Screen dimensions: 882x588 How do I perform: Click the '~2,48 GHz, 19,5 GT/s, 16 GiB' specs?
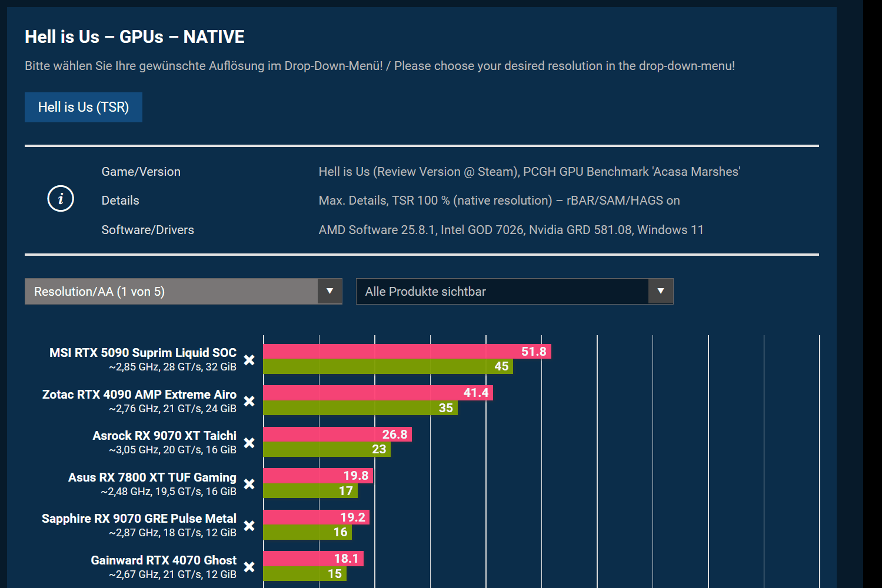coord(169,492)
